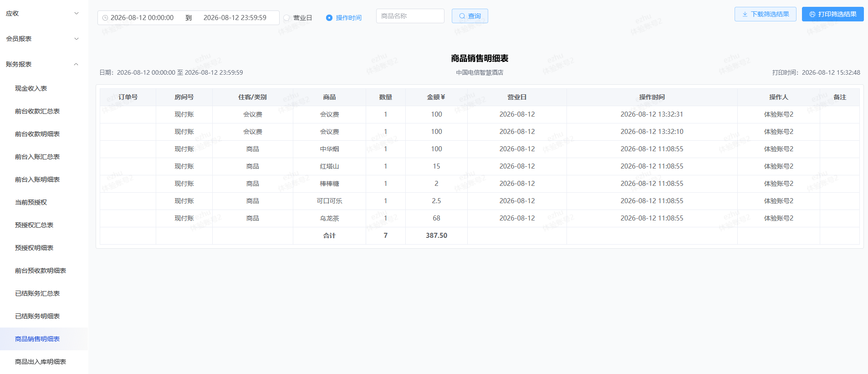
Task: Click the 2026-08-12 13:32:10 timestamp cell
Action: tap(652, 132)
